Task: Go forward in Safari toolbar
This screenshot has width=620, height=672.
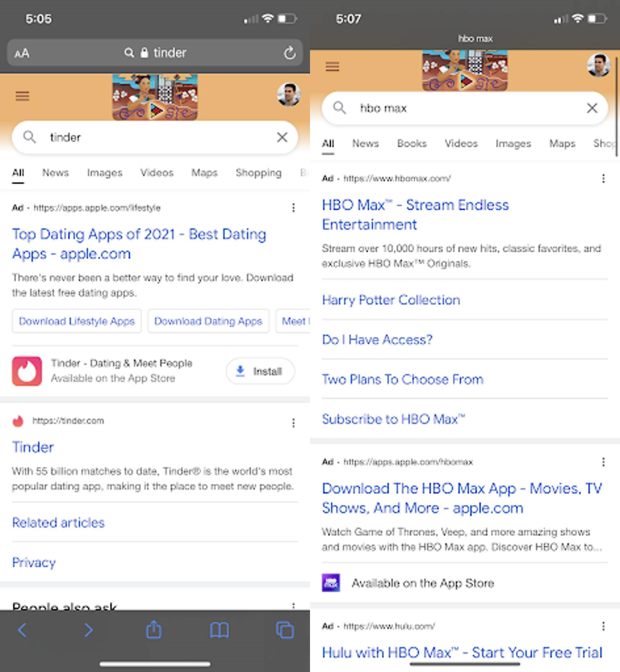Action: click(88, 630)
